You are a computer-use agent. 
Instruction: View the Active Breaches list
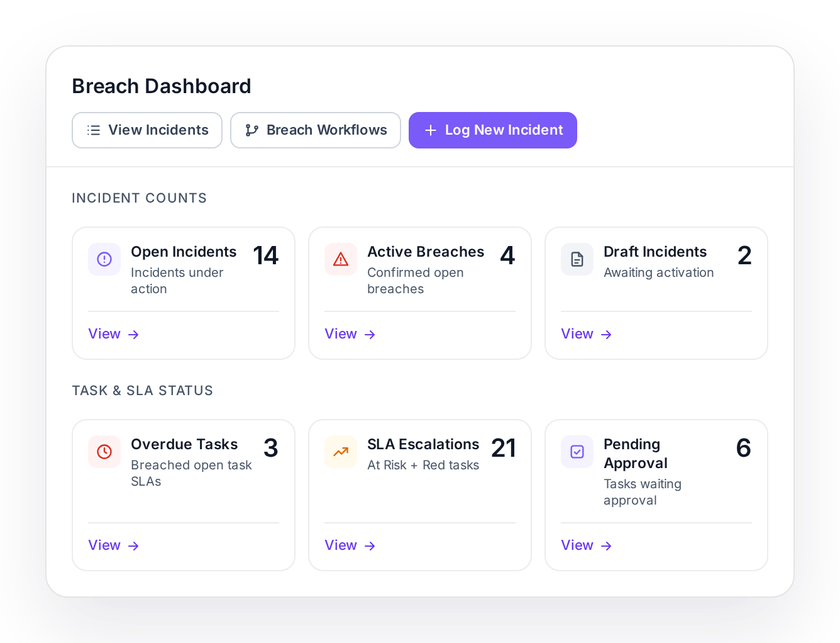[350, 334]
